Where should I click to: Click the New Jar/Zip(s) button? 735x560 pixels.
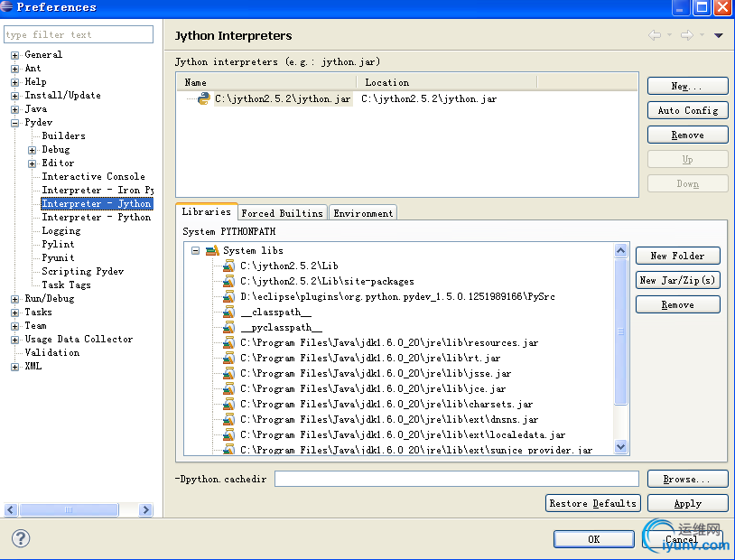click(677, 280)
